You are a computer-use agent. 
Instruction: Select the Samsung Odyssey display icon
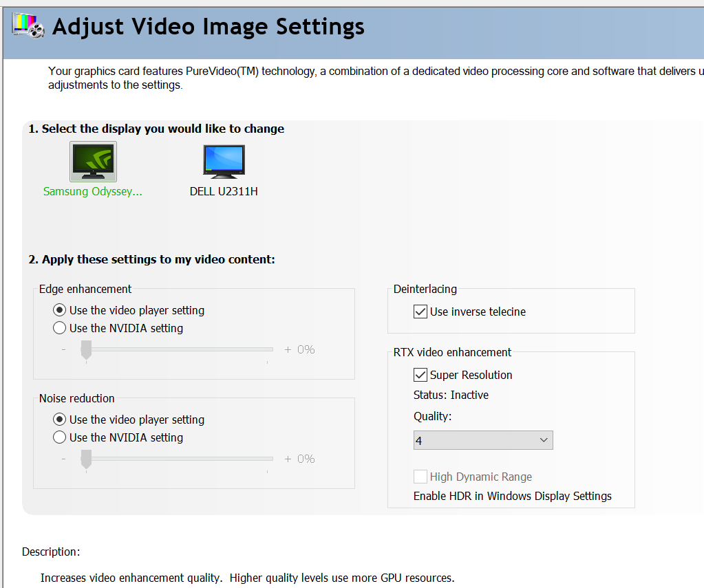point(93,162)
